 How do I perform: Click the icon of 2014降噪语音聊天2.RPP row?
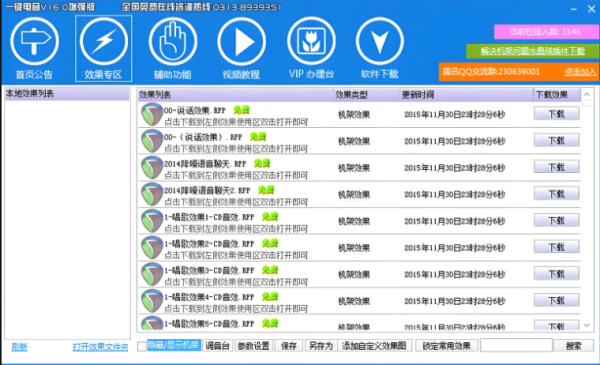[152, 194]
